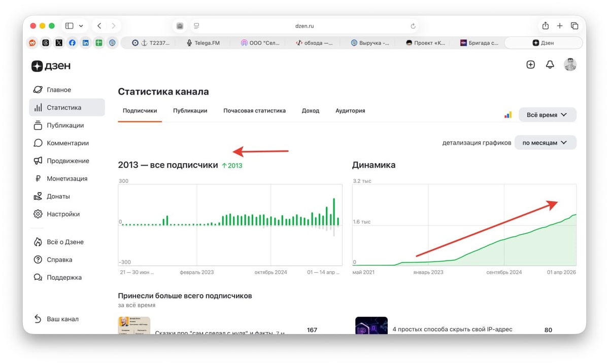The image size is (609, 364).
Task: Switch to the Проект «К... browser tab
Action: tap(425, 43)
